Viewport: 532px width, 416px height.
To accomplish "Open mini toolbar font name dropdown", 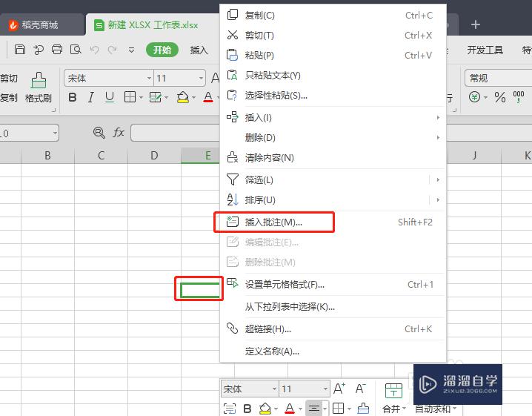I will [274, 389].
